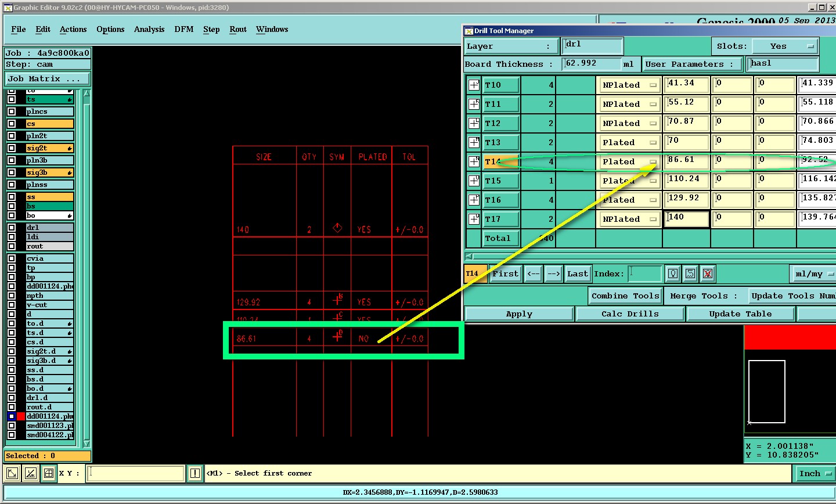Image resolution: width=836 pixels, height=504 pixels.
Task: Click the zoom-area icon beside X Y
Action: (x=12, y=473)
